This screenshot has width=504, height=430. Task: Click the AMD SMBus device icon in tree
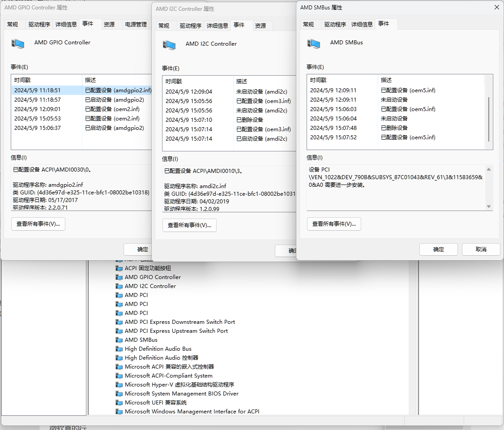[x=119, y=340]
